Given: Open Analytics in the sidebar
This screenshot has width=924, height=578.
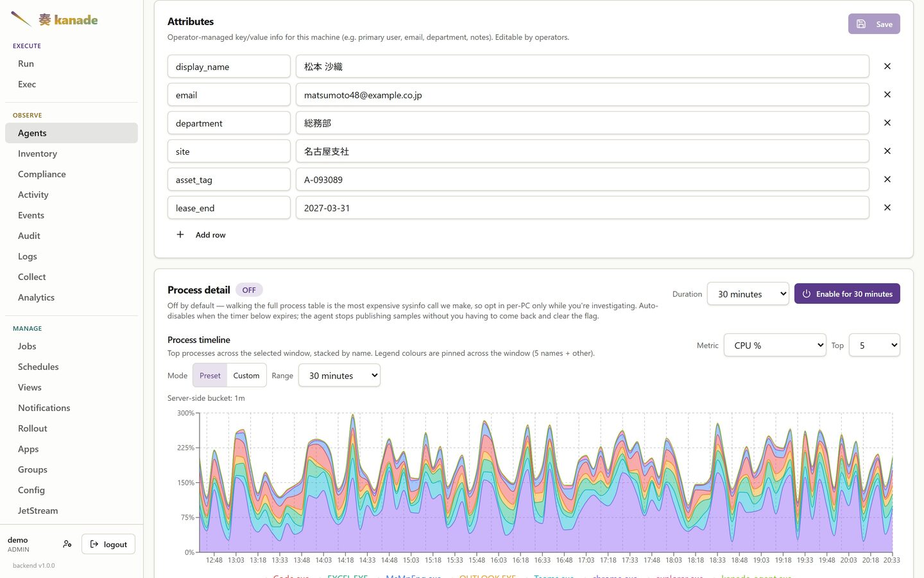Looking at the screenshot, I should (x=71, y=297).
